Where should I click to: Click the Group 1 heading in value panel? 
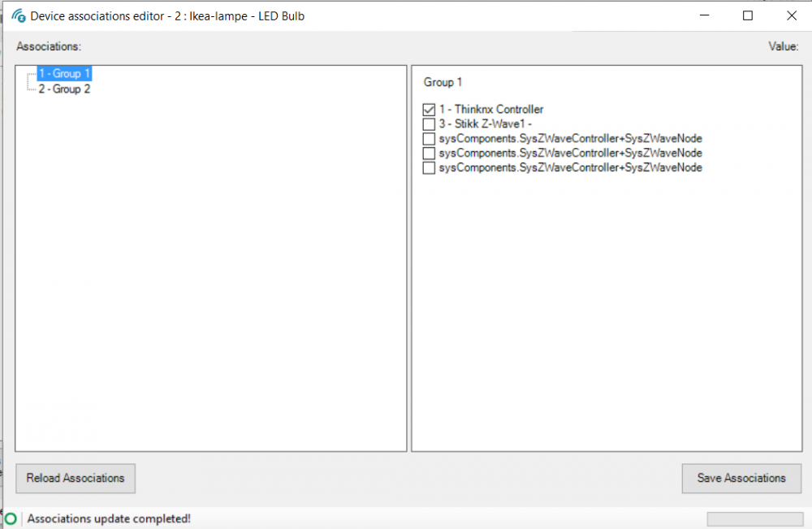(x=443, y=83)
